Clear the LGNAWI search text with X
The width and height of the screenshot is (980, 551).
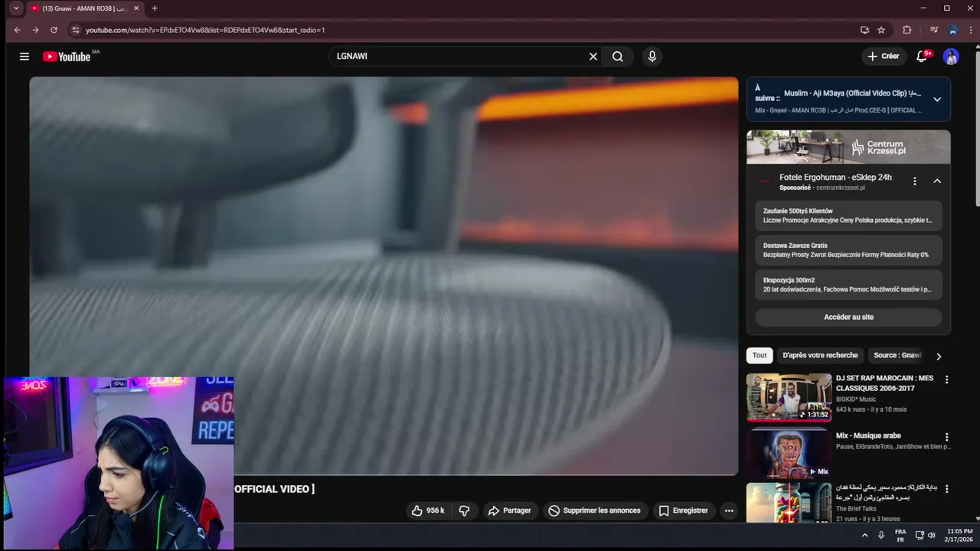(593, 57)
